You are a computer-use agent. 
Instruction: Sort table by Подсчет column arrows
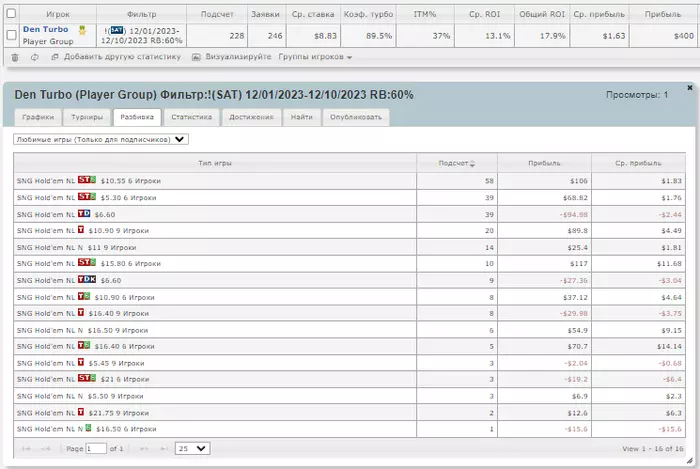click(x=472, y=164)
